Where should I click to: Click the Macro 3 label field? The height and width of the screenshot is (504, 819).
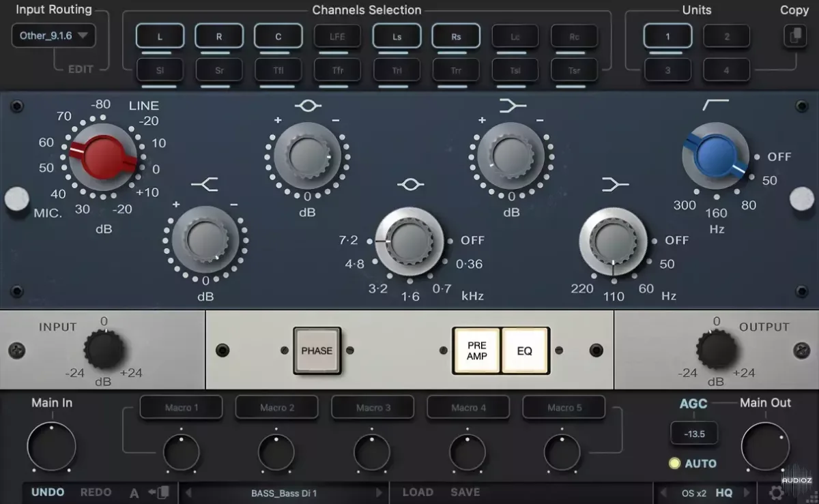[x=373, y=408]
